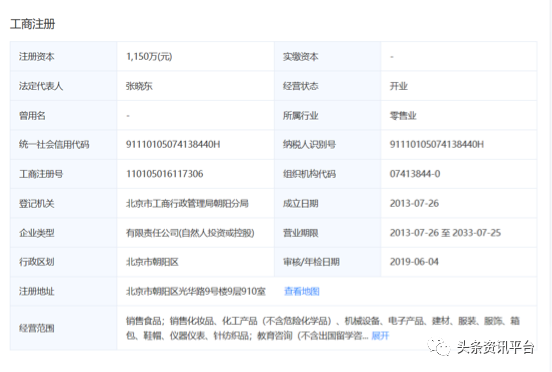552x372 pixels.
Task: Select the 工商注册号 label
Action: pos(41,174)
